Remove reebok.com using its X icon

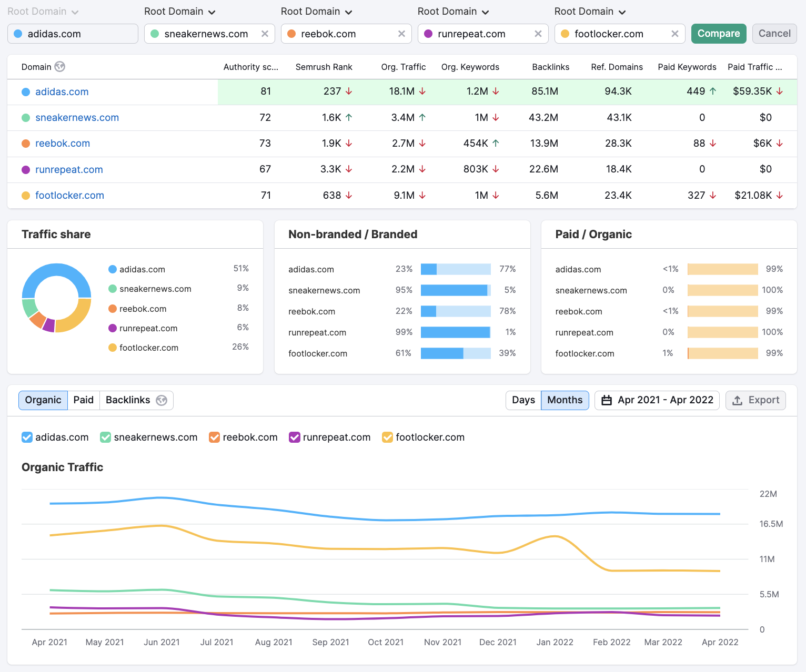coord(402,34)
